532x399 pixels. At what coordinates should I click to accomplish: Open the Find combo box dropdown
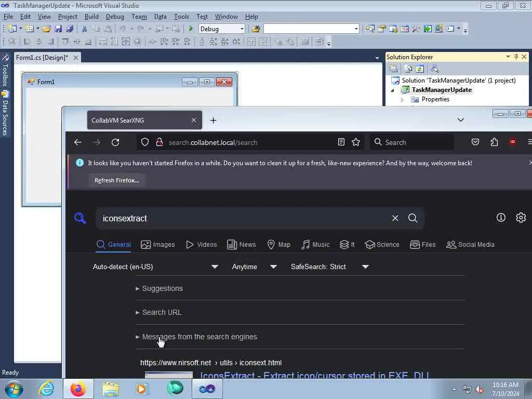(x=356, y=29)
